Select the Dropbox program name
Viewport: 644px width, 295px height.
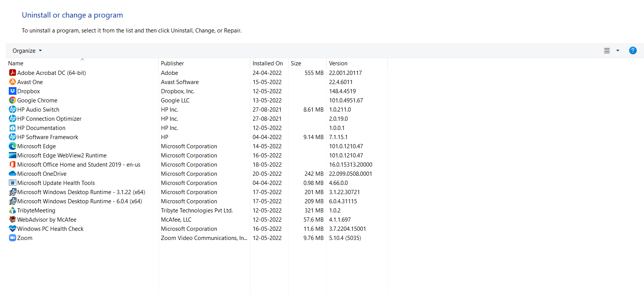(29, 91)
